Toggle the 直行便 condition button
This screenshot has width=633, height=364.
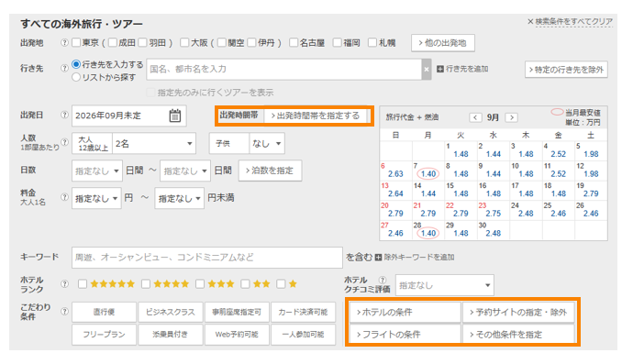[x=104, y=312]
